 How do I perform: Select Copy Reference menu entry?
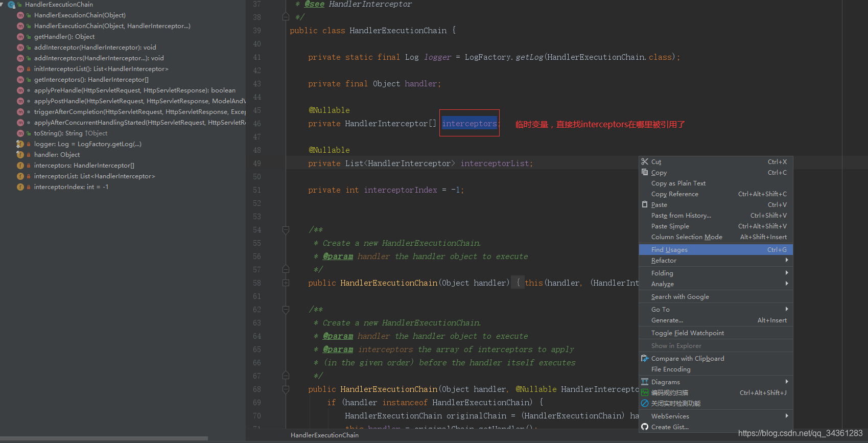(716, 194)
